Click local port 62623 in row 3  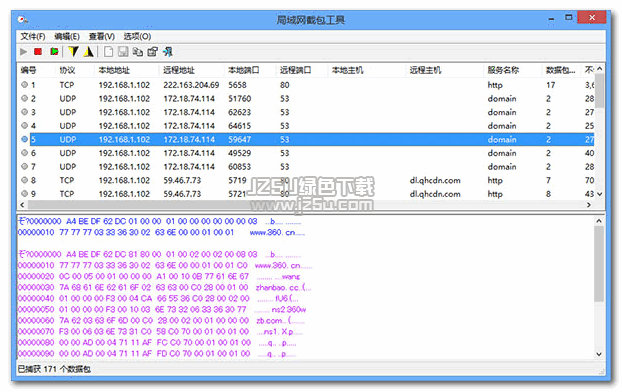pos(240,112)
